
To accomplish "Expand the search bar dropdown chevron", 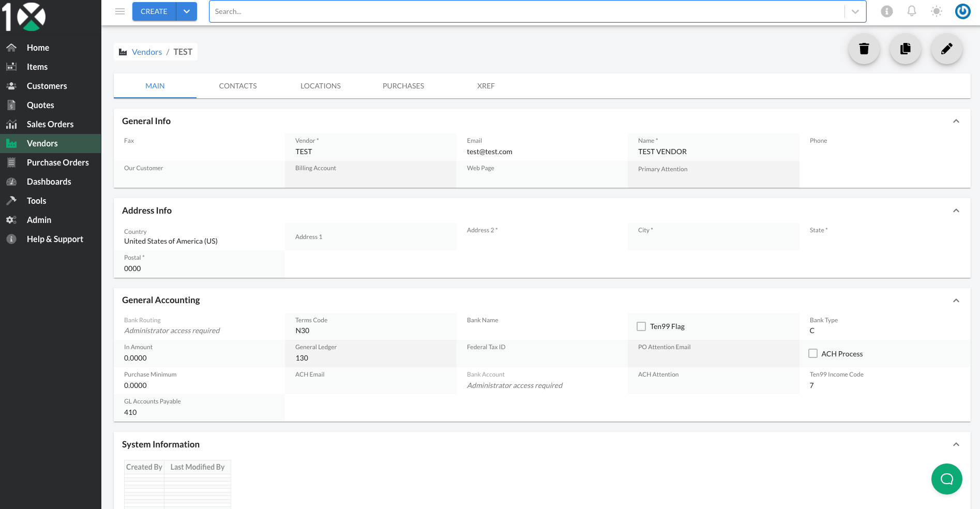I will tap(855, 11).
